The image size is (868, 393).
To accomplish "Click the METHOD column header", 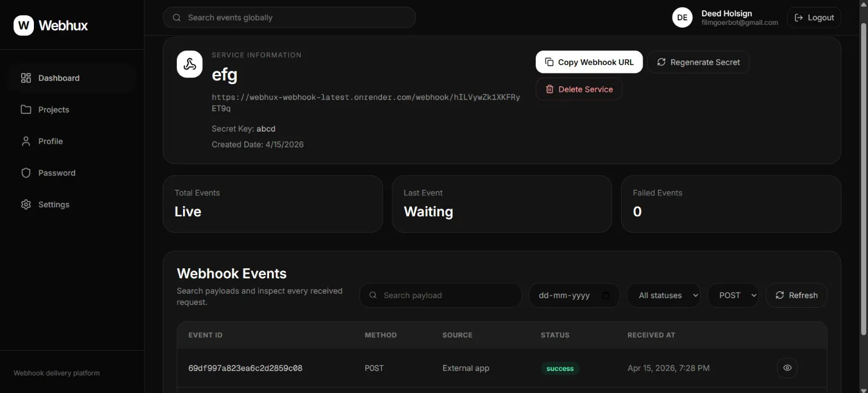I will coord(381,335).
